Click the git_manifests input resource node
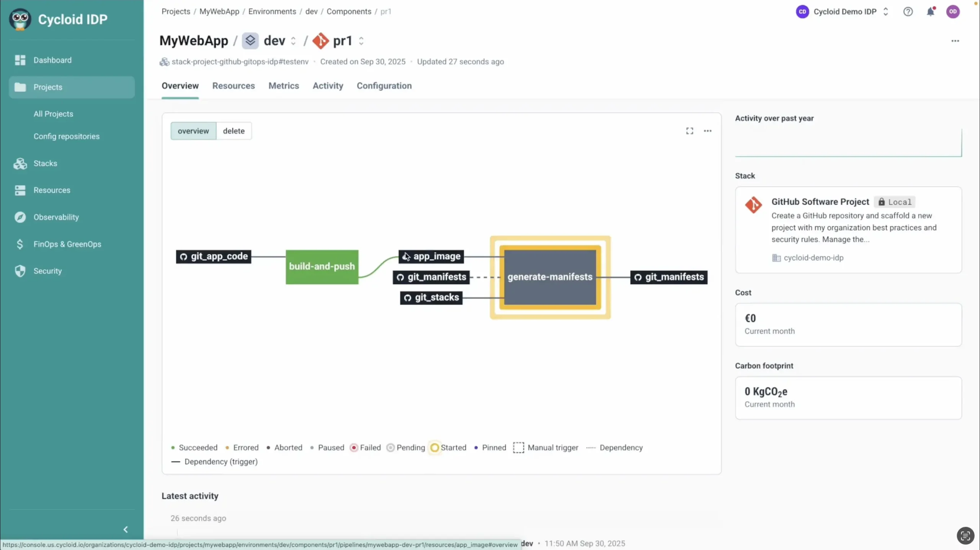The width and height of the screenshot is (980, 550). 431,277
